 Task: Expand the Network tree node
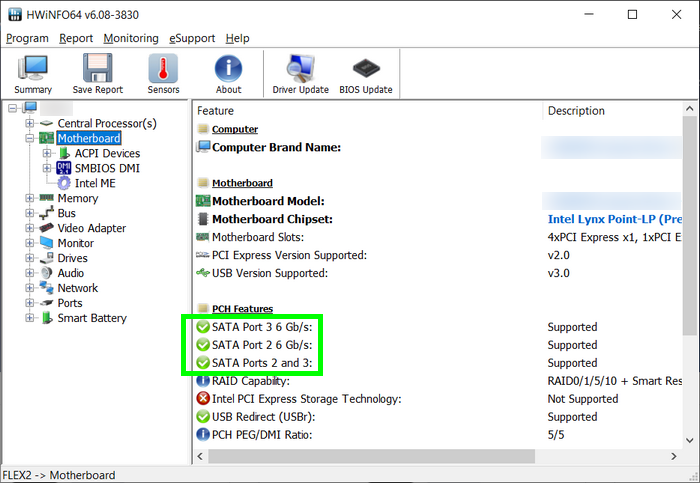29,288
